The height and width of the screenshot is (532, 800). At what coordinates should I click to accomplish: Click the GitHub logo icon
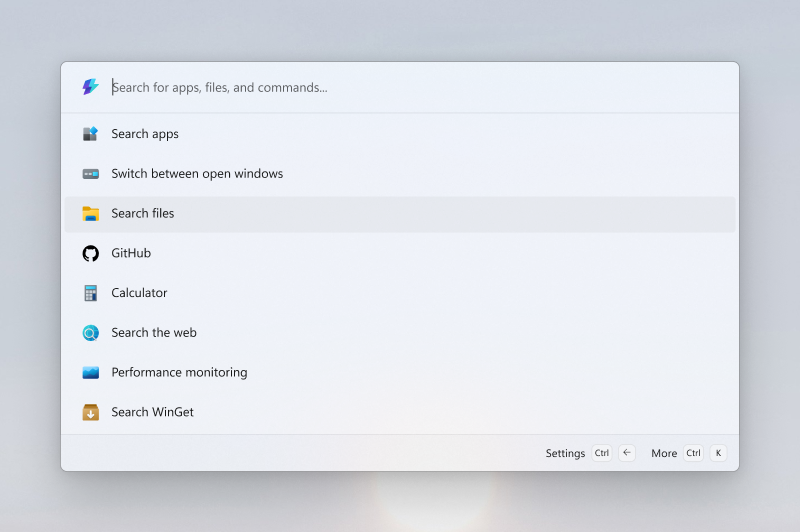pyautogui.click(x=90, y=253)
